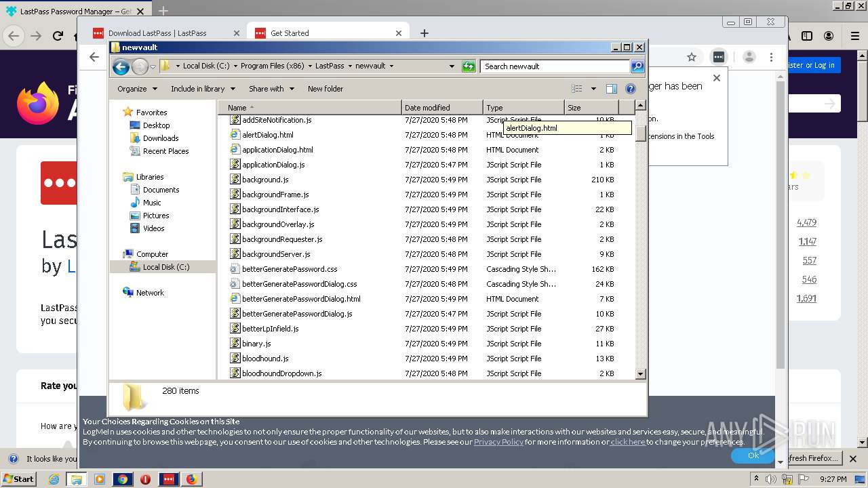Select file backgroundFrame.js

[x=275, y=195]
